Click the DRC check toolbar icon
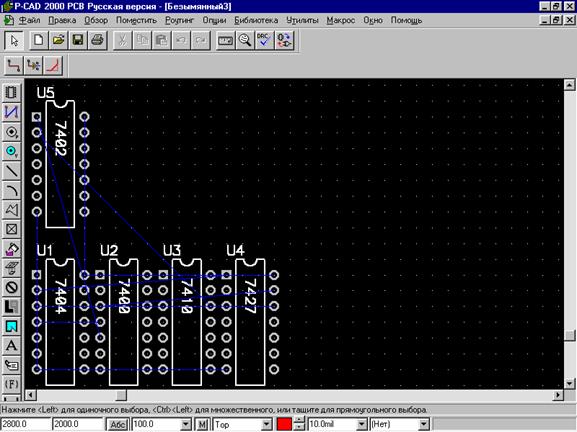Viewport: 577px width, 432px height. pos(265,40)
